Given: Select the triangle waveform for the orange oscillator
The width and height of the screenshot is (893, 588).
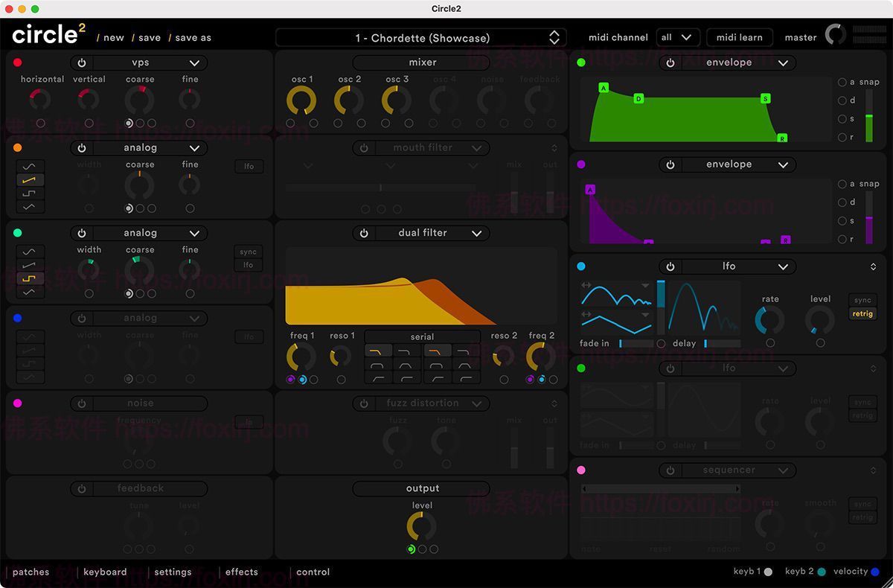Looking at the screenshot, I should tap(30, 206).
